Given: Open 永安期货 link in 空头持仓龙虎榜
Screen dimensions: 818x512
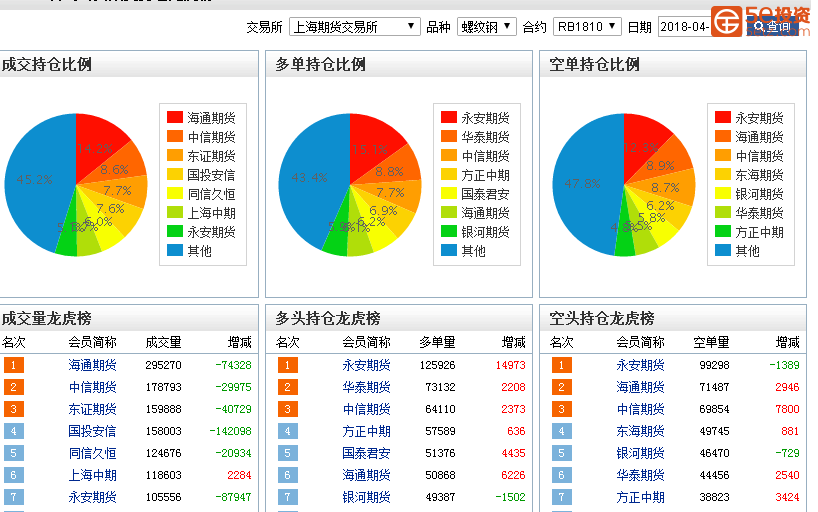Looking at the screenshot, I should [640, 365].
